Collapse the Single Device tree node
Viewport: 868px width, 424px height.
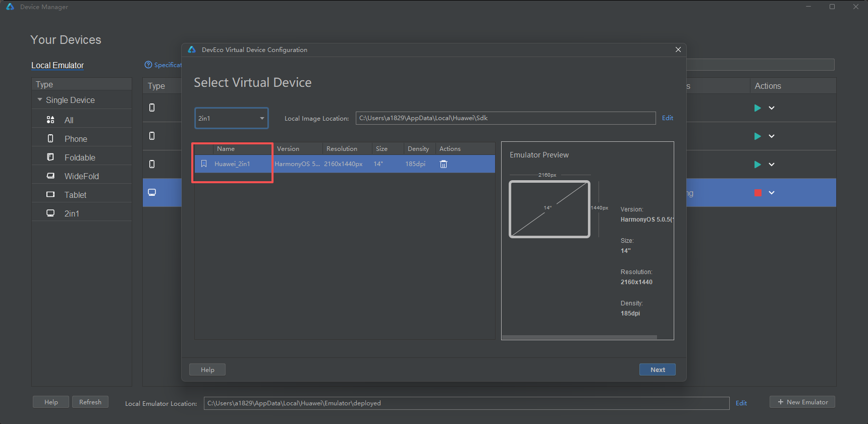40,100
